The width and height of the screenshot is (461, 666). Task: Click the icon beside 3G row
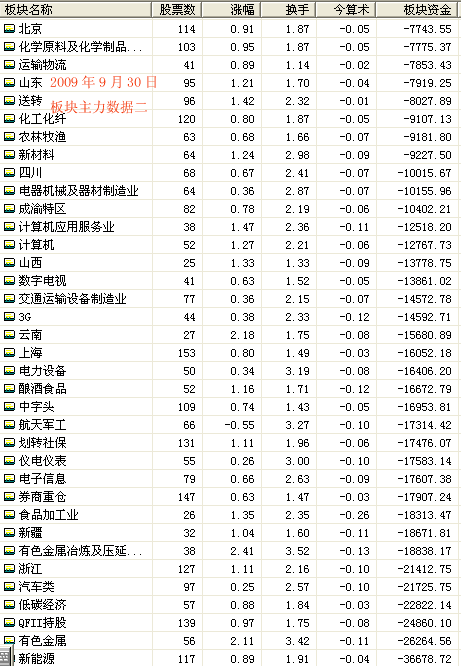click(x=9, y=317)
